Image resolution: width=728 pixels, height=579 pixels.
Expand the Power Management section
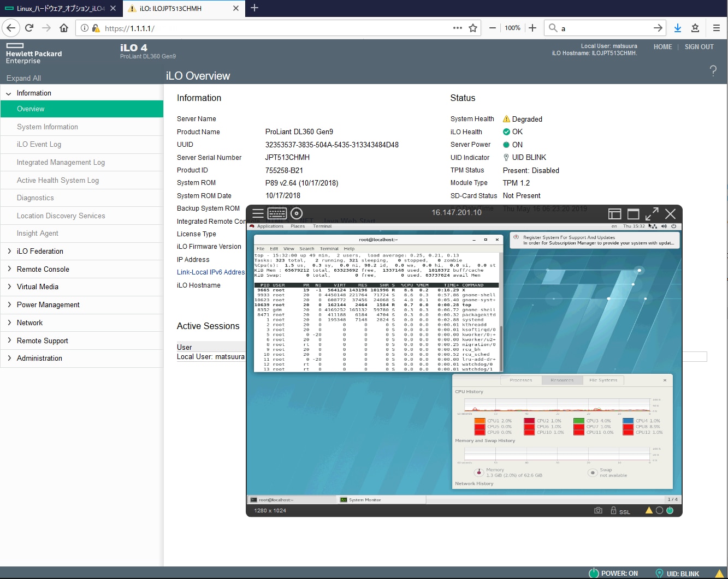[x=48, y=305]
